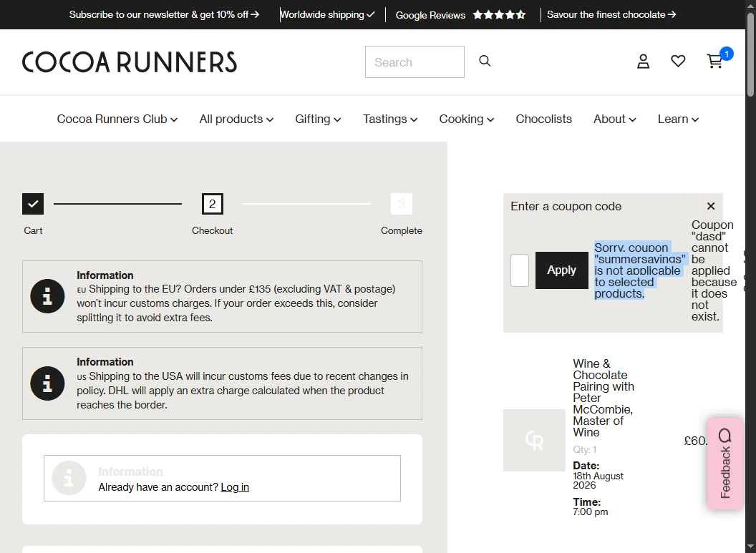Click Worldwide shipping text in top bar
Viewport: 756px width, 553px height.
point(327,14)
